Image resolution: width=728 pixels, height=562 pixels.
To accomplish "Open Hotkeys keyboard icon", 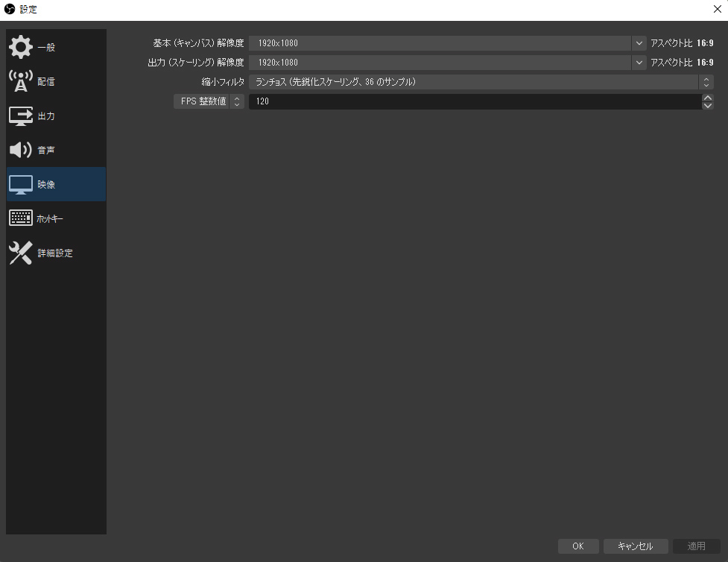I will (21, 218).
